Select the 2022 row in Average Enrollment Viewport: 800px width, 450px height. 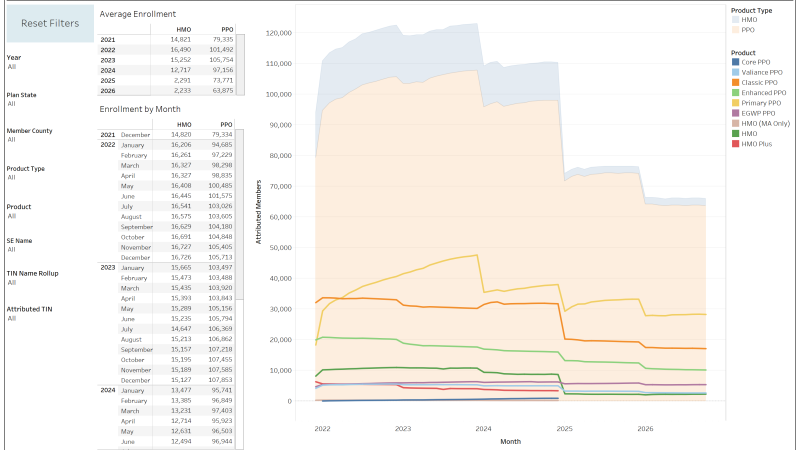click(166, 49)
